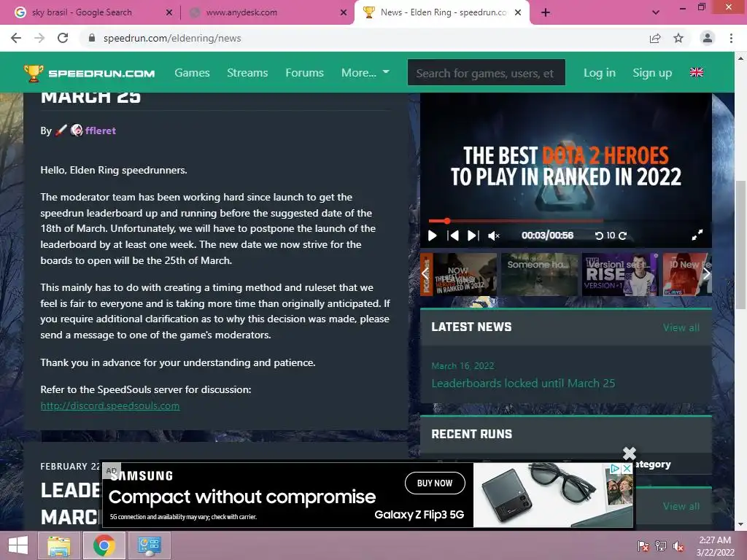Viewport: 747px width, 560px height.
Task: Click the site padlock icon
Action: [92, 38]
